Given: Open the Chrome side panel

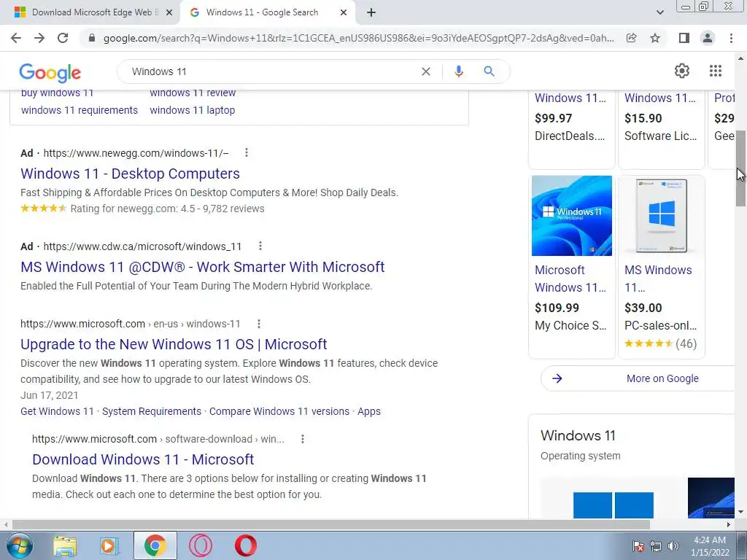Looking at the screenshot, I should click(684, 38).
